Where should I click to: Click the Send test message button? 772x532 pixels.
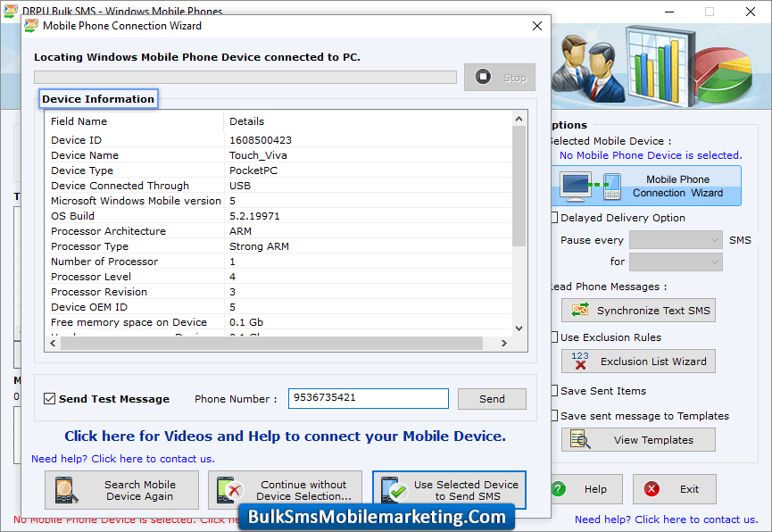pos(492,399)
